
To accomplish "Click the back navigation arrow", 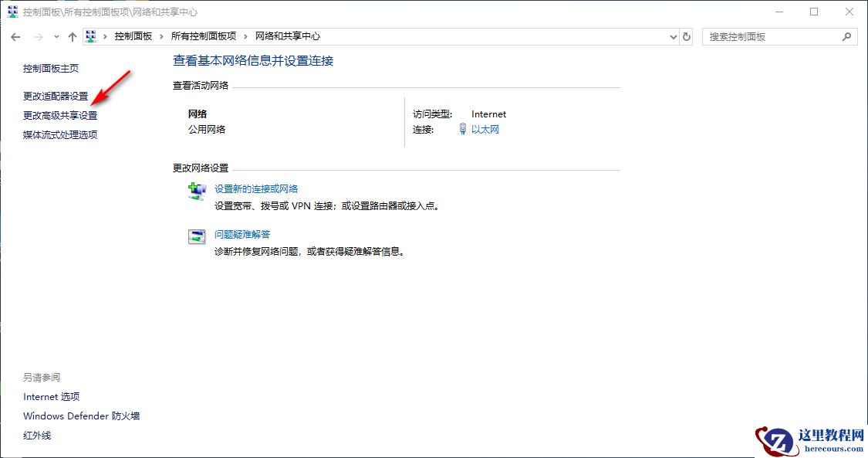I will pos(15,36).
